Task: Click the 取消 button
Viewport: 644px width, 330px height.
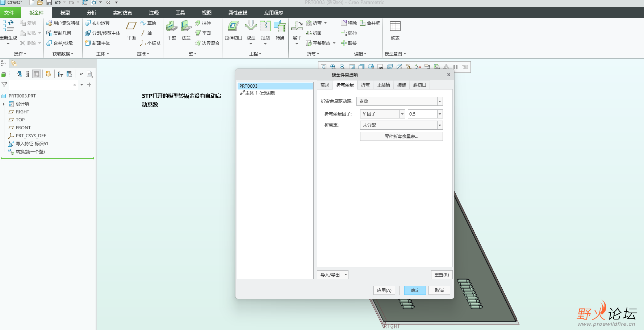Action: [x=439, y=290]
